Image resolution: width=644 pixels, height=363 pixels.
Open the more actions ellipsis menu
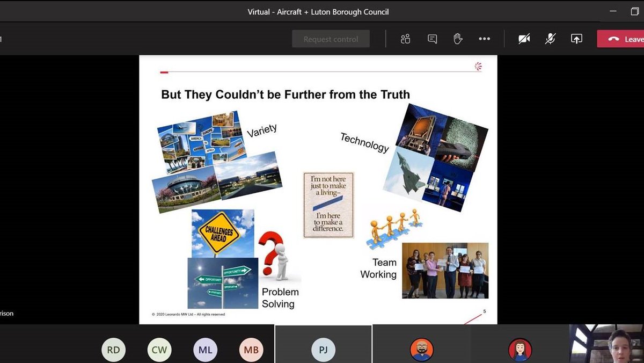(x=484, y=39)
